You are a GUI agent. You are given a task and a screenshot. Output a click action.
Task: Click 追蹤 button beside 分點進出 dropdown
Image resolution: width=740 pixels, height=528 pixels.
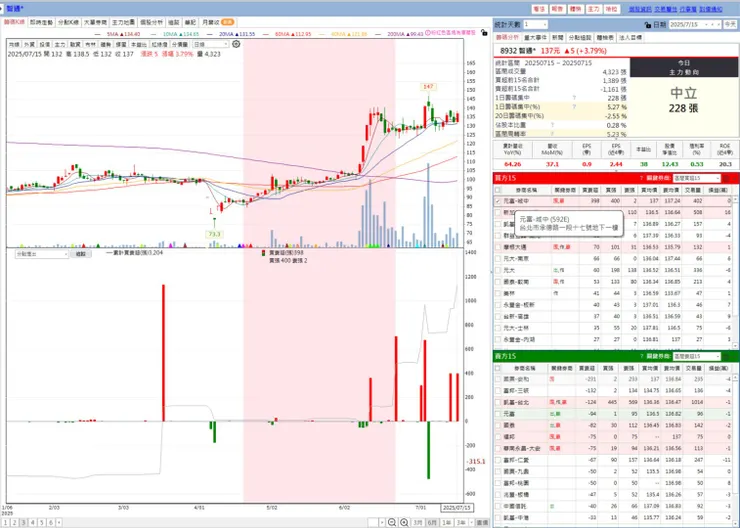(81, 254)
